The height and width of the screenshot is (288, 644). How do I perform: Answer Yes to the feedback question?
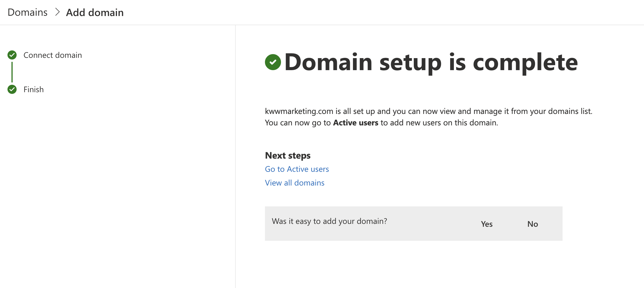[x=487, y=224]
